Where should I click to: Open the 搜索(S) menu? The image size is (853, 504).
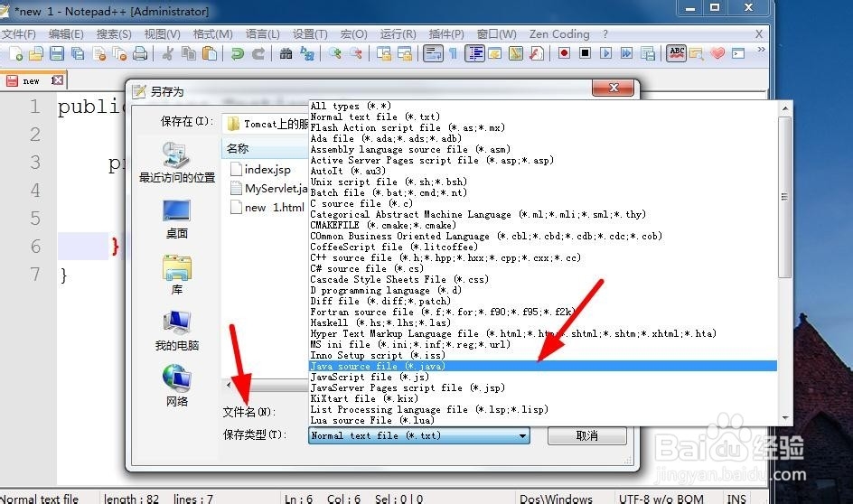pos(114,34)
